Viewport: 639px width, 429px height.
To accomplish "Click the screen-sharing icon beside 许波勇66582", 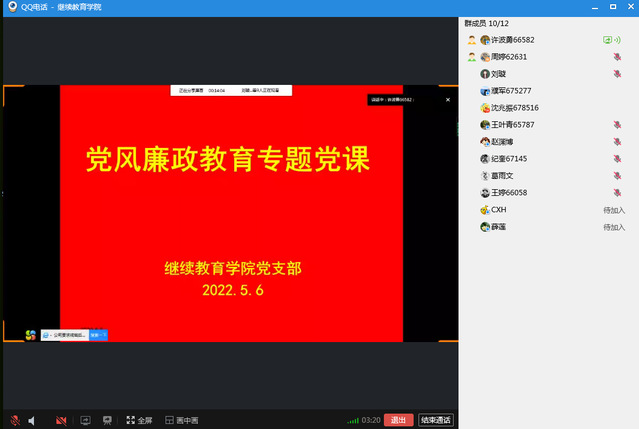I will pos(607,40).
